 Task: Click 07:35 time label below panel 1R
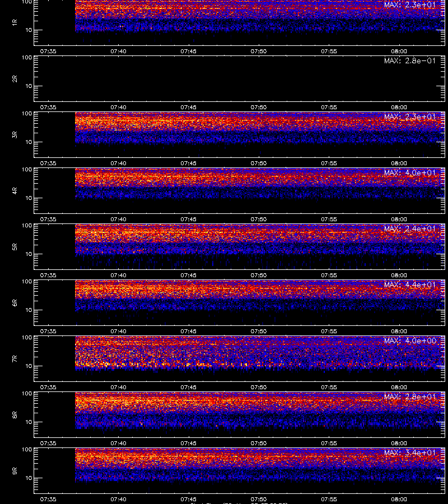click(x=48, y=52)
